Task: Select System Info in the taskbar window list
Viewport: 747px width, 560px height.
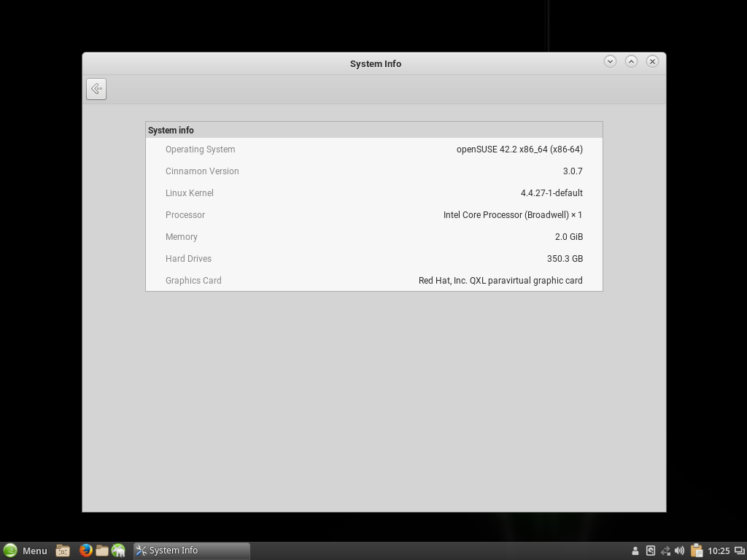Action: (x=191, y=551)
